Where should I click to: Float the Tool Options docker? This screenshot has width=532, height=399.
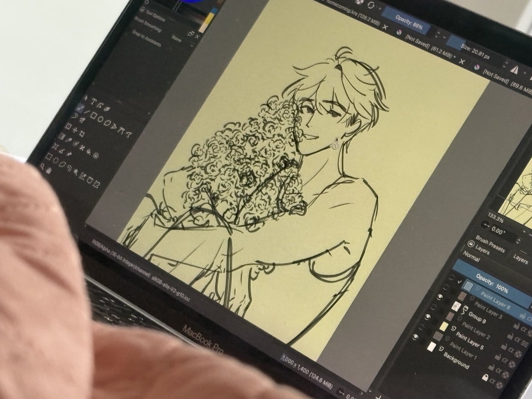click(191, 33)
